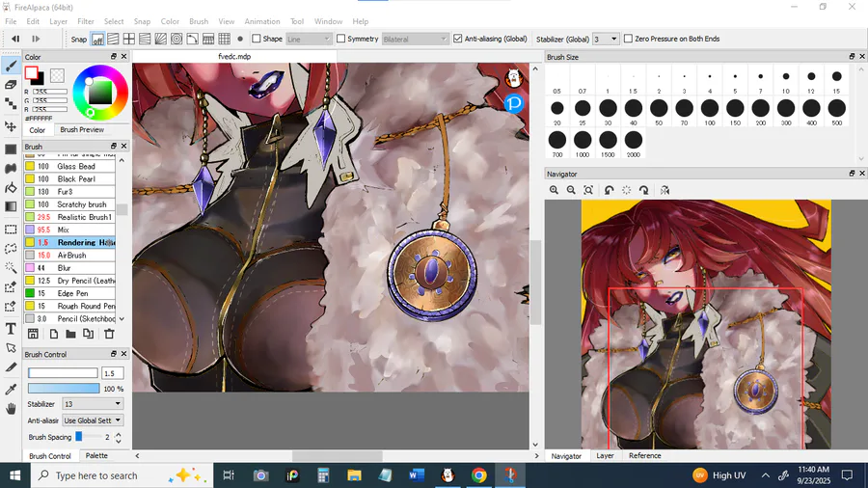868x488 pixels.
Task: Duplicate the selected brush
Action: tap(88, 334)
